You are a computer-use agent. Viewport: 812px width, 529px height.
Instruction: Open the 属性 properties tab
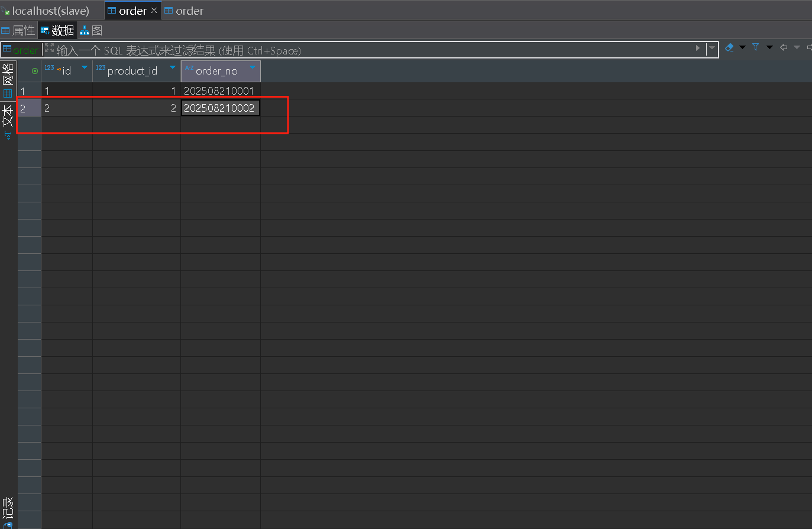18,30
